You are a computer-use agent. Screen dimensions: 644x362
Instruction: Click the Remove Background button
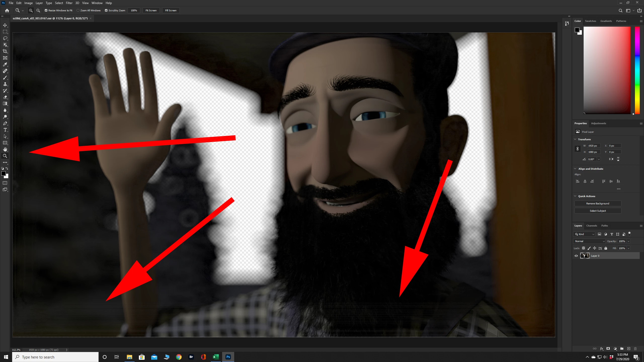pyautogui.click(x=597, y=204)
